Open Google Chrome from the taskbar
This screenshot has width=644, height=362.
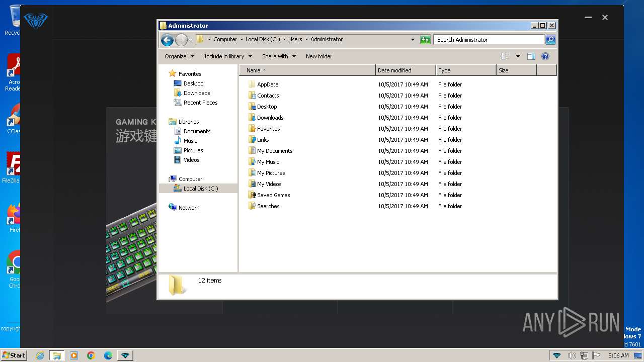[x=91, y=355]
